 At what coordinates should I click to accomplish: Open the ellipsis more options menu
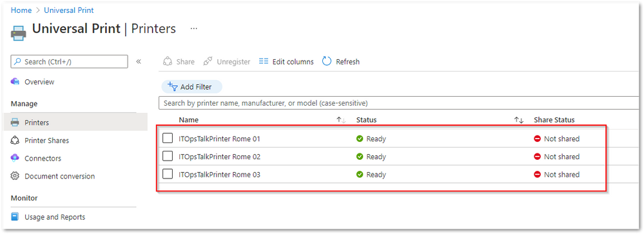pos(194,29)
